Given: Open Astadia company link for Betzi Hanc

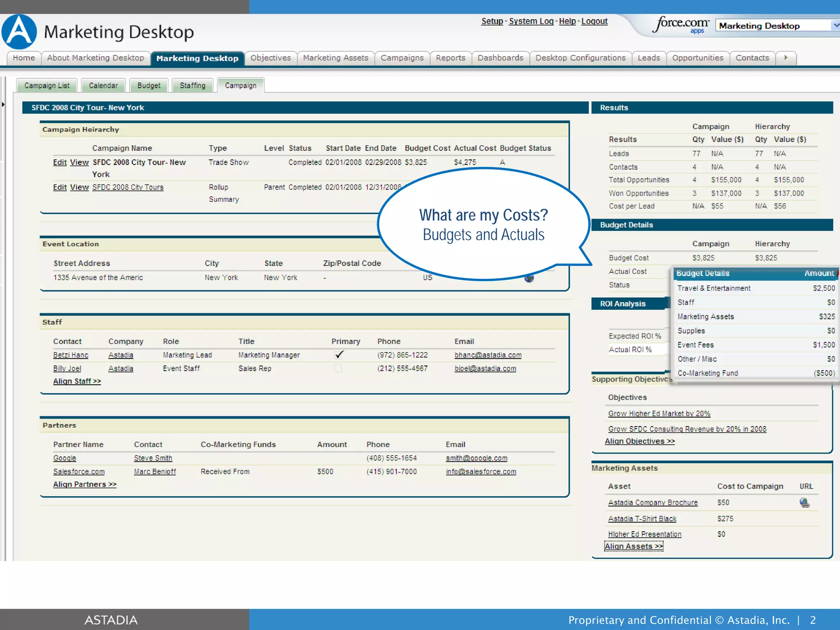Looking at the screenshot, I should click(121, 355).
